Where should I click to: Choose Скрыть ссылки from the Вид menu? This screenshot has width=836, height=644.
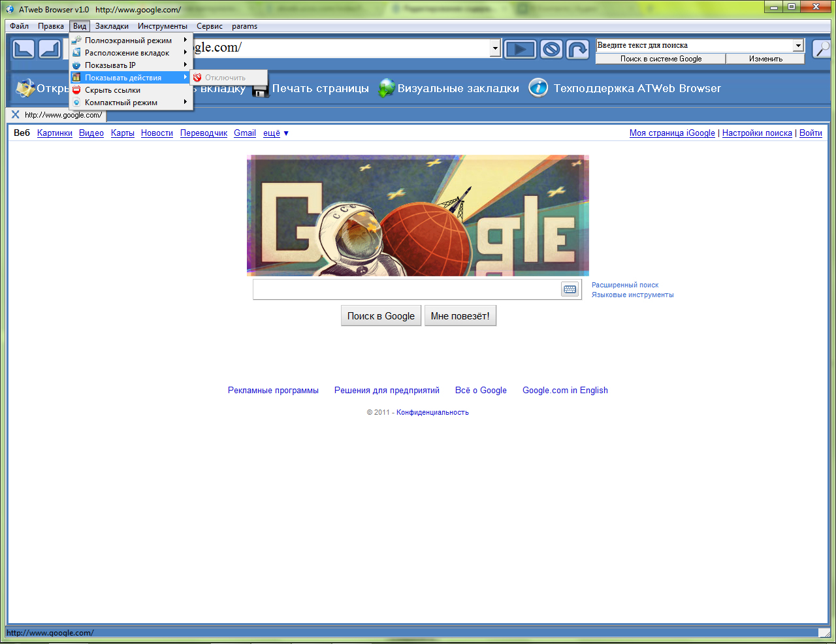tap(131, 89)
